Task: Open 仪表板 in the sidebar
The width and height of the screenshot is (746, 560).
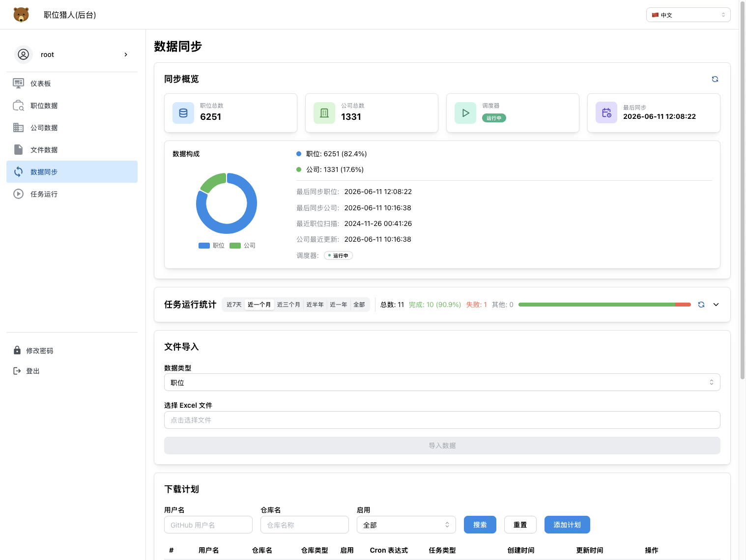Action: tap(72, 84)
